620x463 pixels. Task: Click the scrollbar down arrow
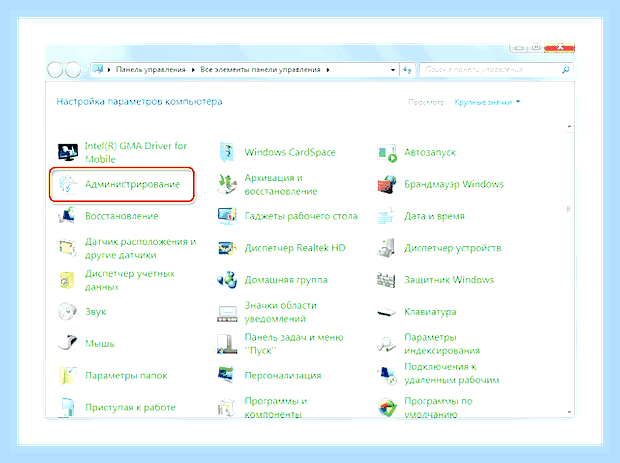569,412
